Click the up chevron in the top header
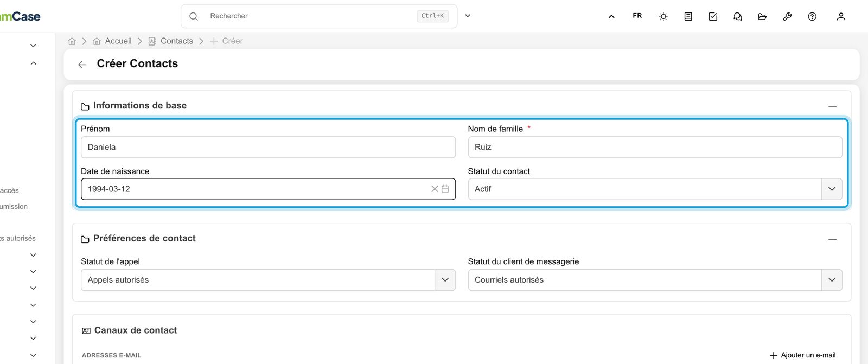868x364 pixels. click(611, 16)
